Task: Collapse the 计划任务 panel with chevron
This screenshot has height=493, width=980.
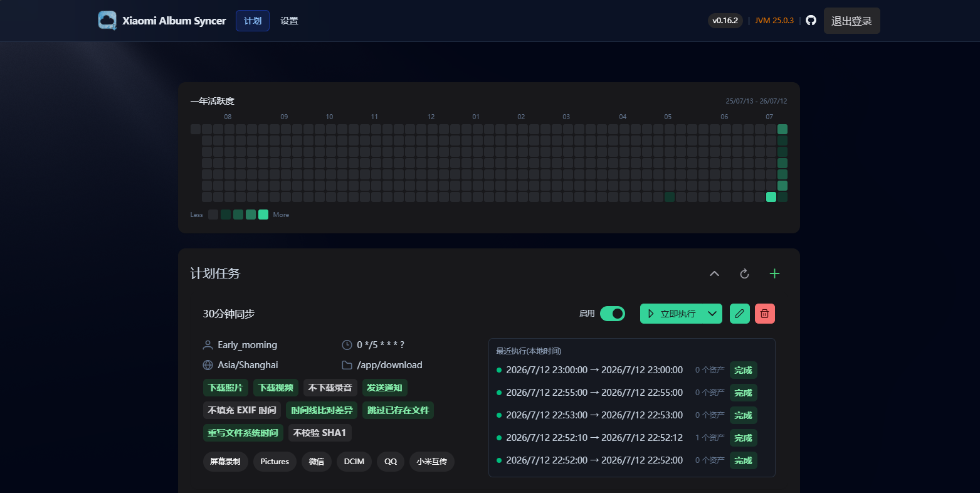Action: (x=714, y=273)
